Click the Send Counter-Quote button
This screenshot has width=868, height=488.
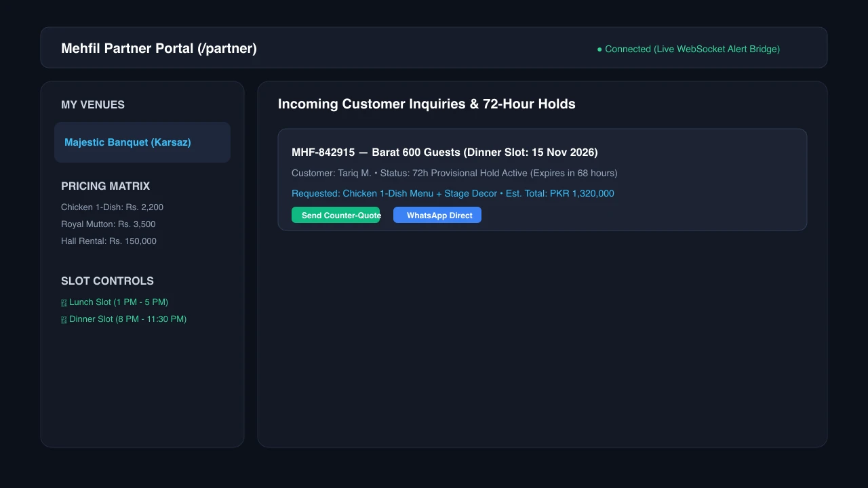(336, 215)
